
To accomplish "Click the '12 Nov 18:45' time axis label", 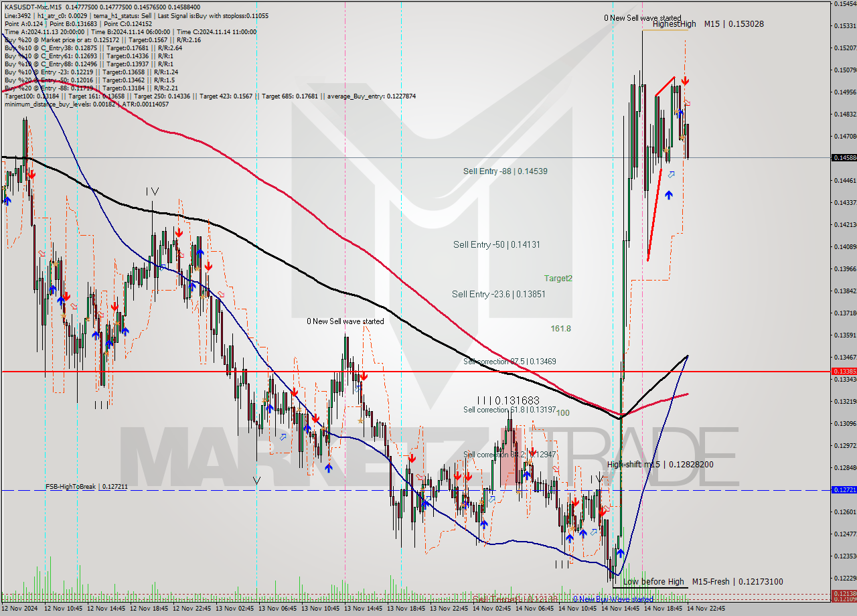I will pyautogui.click(x=149, y=609).
